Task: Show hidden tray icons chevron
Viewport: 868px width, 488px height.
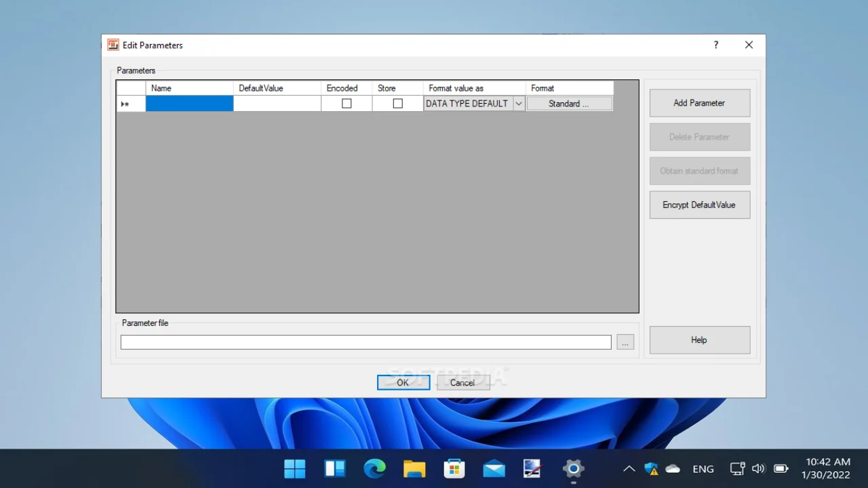Action: (629, 468)
